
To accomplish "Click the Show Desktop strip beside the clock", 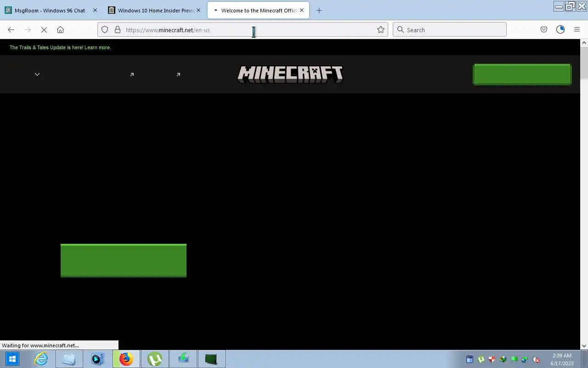I will (584, 359).
